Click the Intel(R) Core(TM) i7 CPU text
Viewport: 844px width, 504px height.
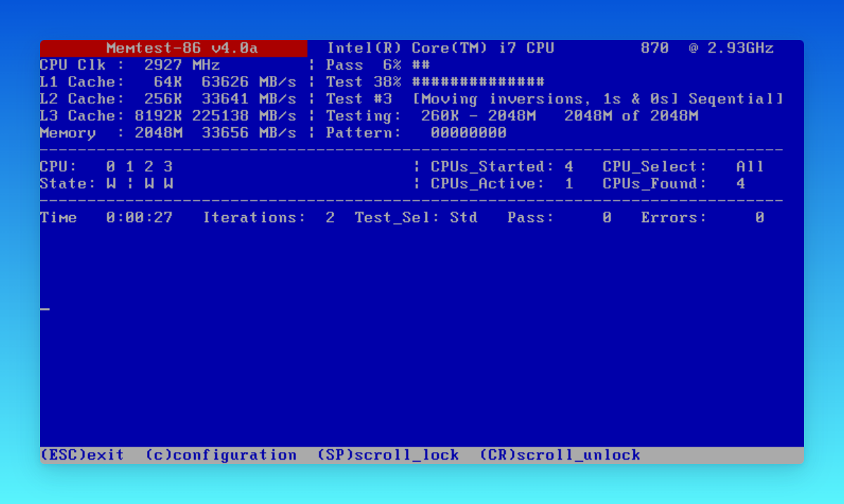[x=440, y=49]
